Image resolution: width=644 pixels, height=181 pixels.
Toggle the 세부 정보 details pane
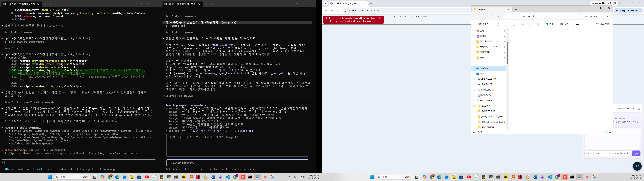tap(603, 24)
